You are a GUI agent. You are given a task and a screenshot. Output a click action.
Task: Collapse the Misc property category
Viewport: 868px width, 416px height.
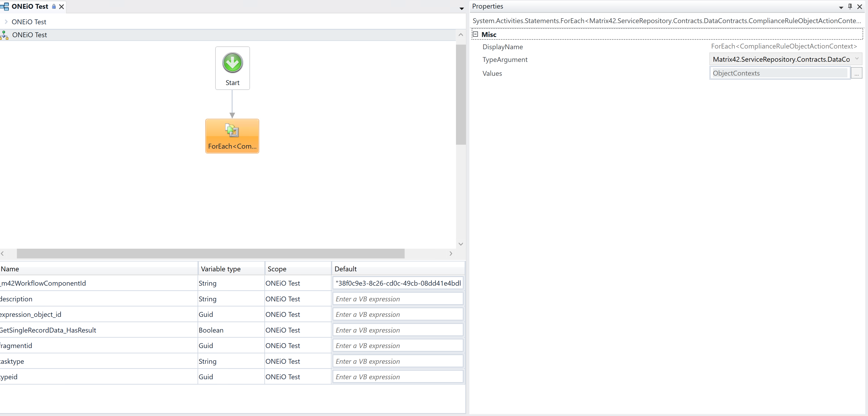coord(475,34)
